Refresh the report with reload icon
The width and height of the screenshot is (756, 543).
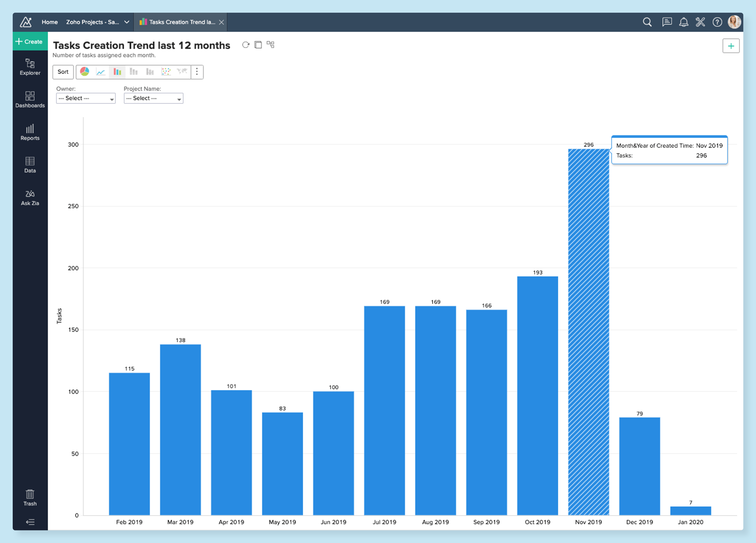pyautogui.click(x=246, y=45)
